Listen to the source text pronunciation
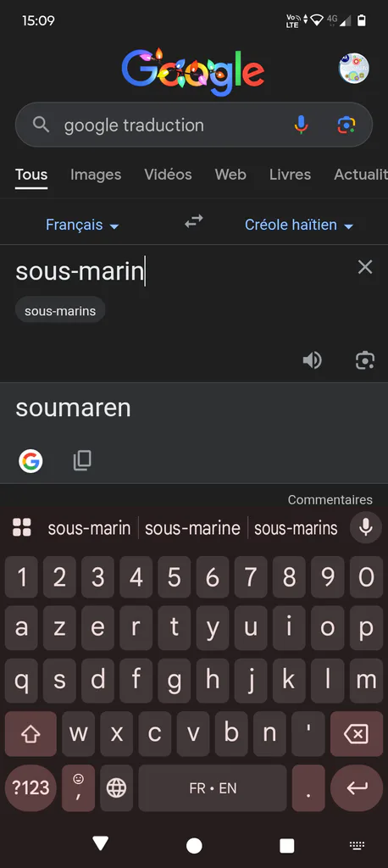 [x=312, y=360]
